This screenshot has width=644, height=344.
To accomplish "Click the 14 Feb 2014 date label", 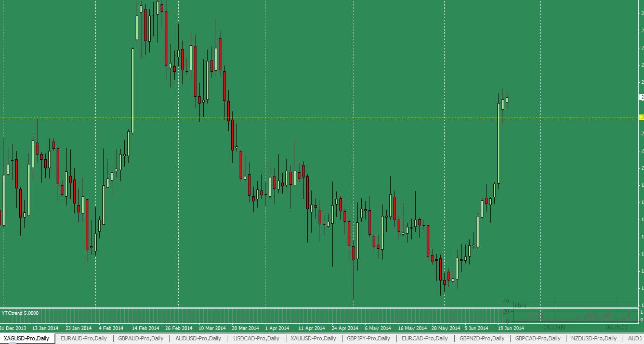I will coord(145,328).
